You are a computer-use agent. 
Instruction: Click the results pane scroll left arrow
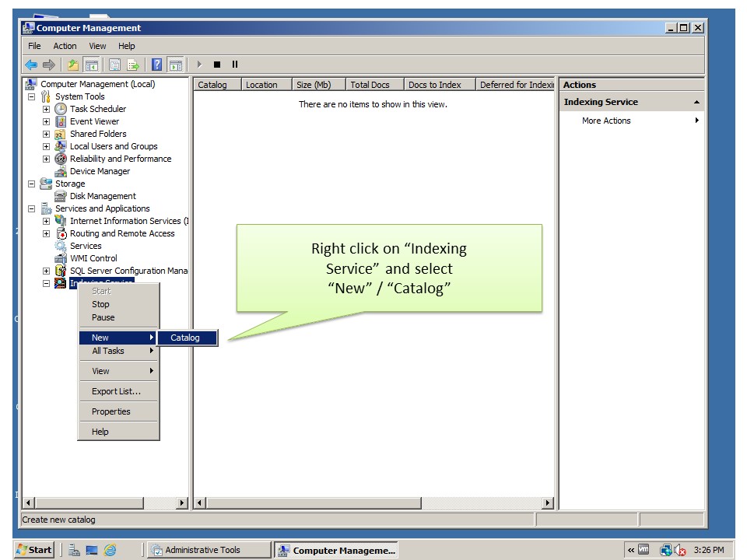click(200, 503)
